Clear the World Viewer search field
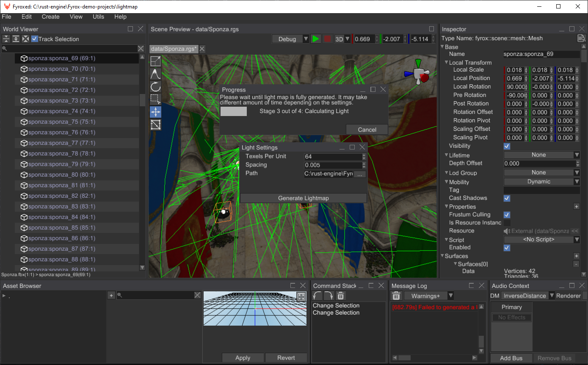 coord(141,49)
